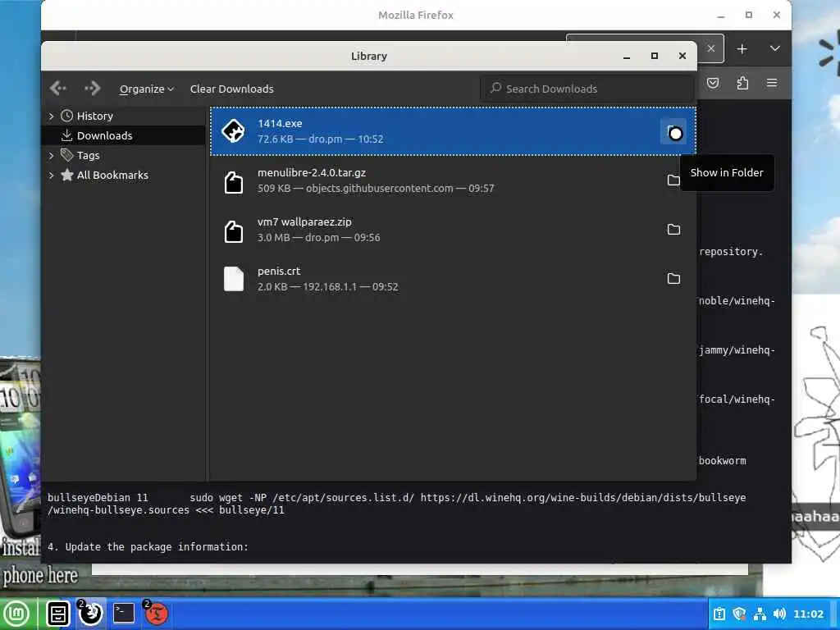Expand the All Bookmarks tree item
Image resolution: width=840 pixels, height=630 pixels.
point(52,176)
